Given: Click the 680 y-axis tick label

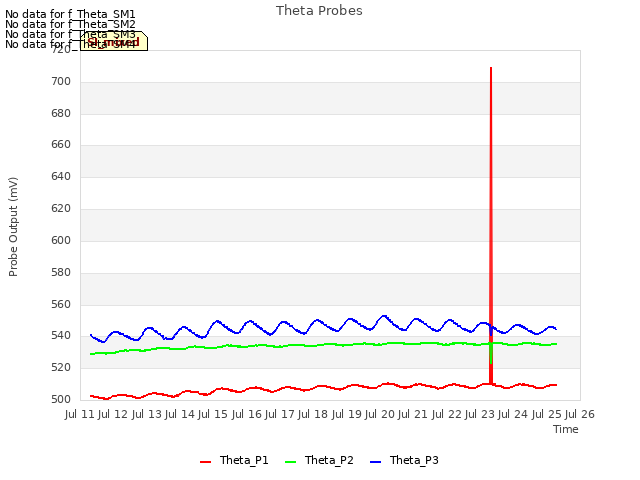Looking at the screenshot, I should click(61, 113).
